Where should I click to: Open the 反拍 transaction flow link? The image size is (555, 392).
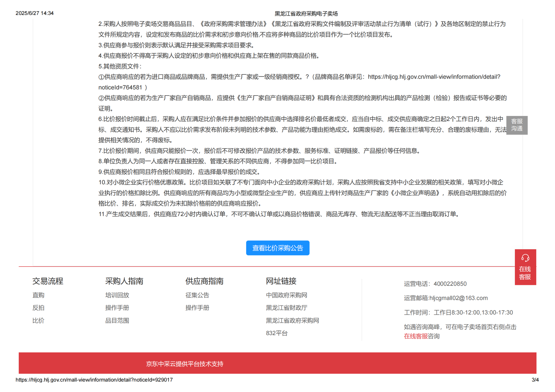38,308
